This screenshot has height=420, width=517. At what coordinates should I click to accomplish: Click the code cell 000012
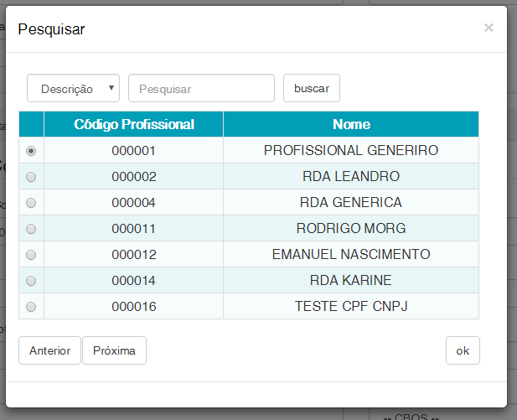(134, 255)
